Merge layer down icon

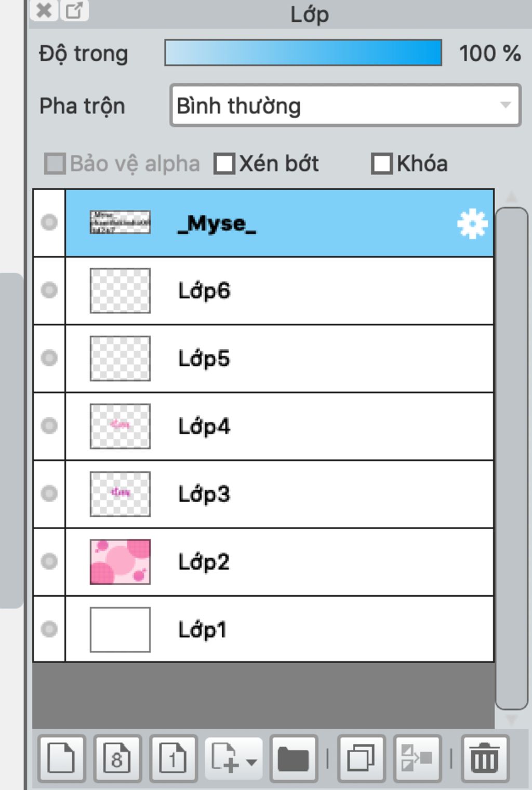pos(417,759)
